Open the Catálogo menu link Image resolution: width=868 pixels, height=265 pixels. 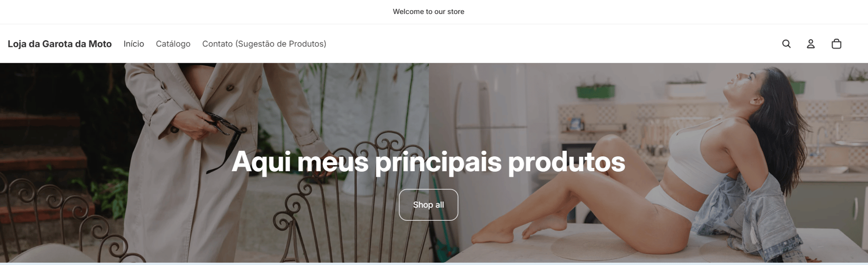(x=173, y=44)
